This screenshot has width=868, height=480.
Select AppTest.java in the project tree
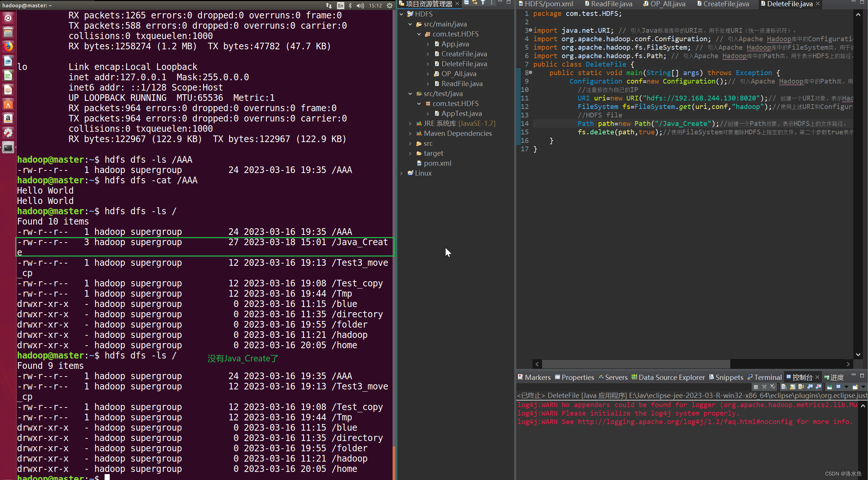[x=461, y=113]
